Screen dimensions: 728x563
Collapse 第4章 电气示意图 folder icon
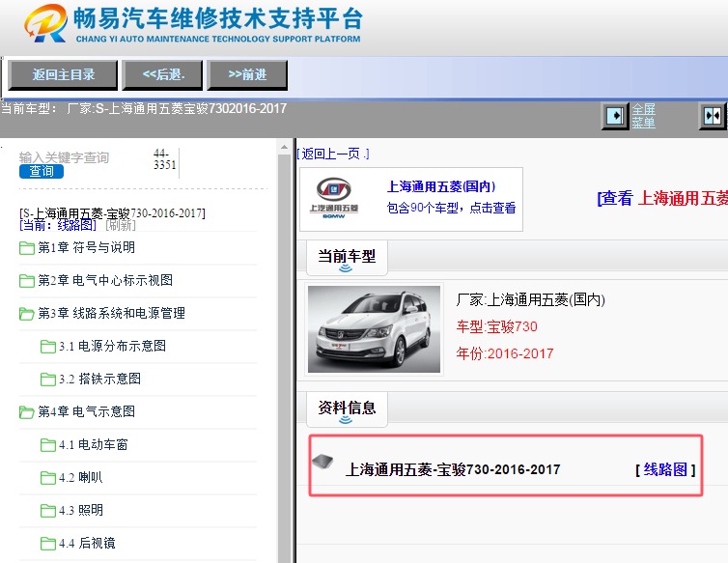pyautogui.click(x=27, y=412)
